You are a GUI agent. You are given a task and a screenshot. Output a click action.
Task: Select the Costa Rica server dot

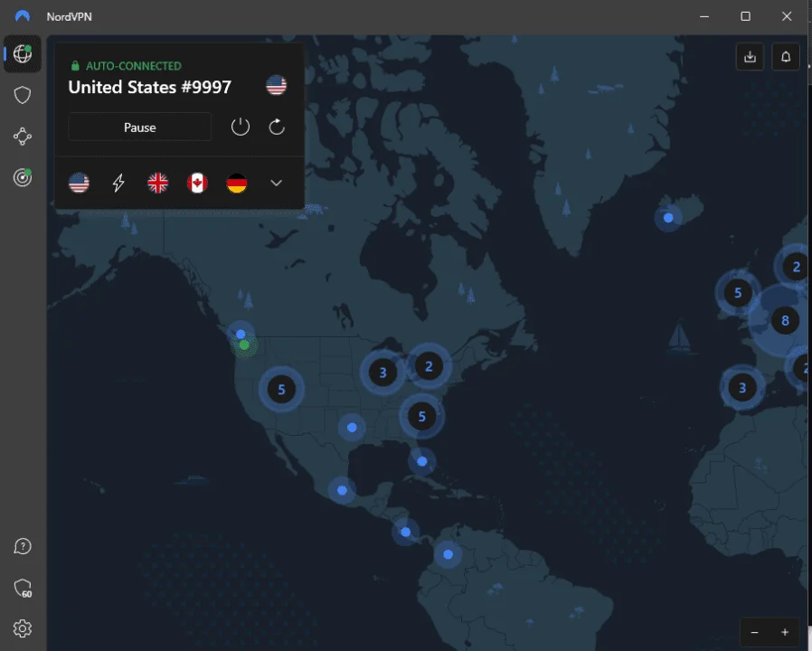[x=406, y=533]
